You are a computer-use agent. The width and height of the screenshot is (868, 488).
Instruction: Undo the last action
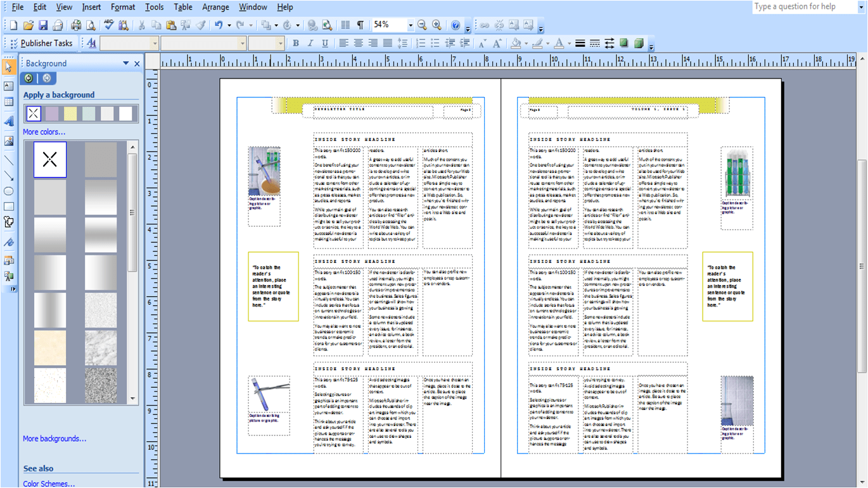[x=219, y=25]
